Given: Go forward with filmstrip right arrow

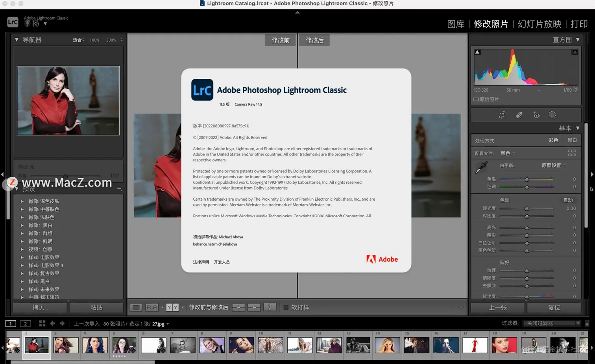Looking at the screenshot, I should click(x=62, y=323).
